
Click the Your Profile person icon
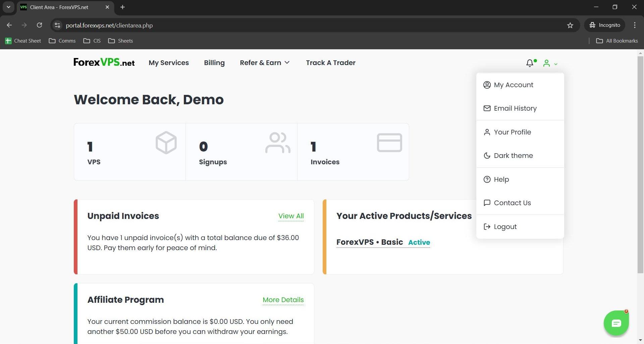tap(487, 132)
